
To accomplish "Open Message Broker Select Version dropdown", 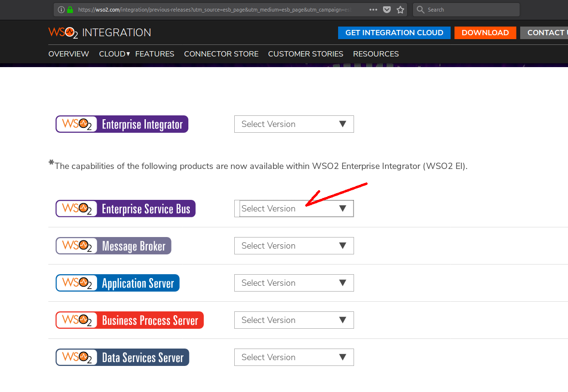I will click(x=294, y=246).
